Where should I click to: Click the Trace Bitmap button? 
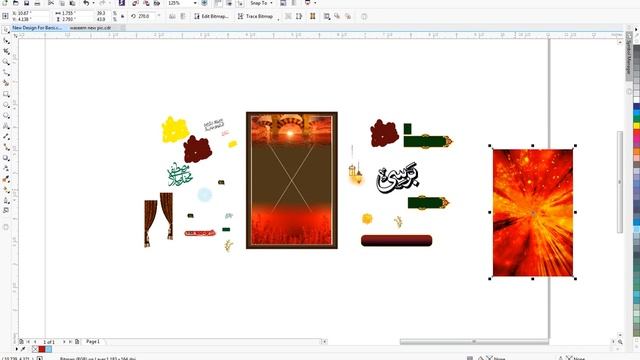[x=256, y=16]
